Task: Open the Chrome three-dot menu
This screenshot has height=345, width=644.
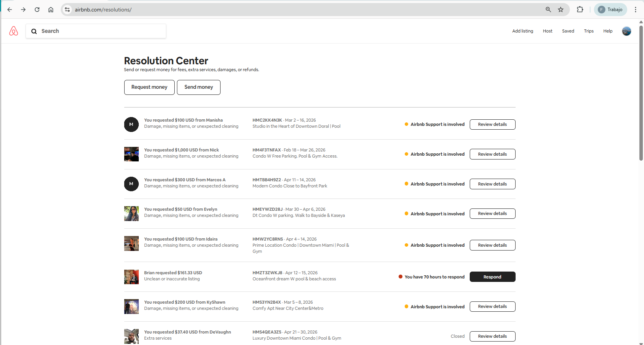Action: click(x=636, y=10)
